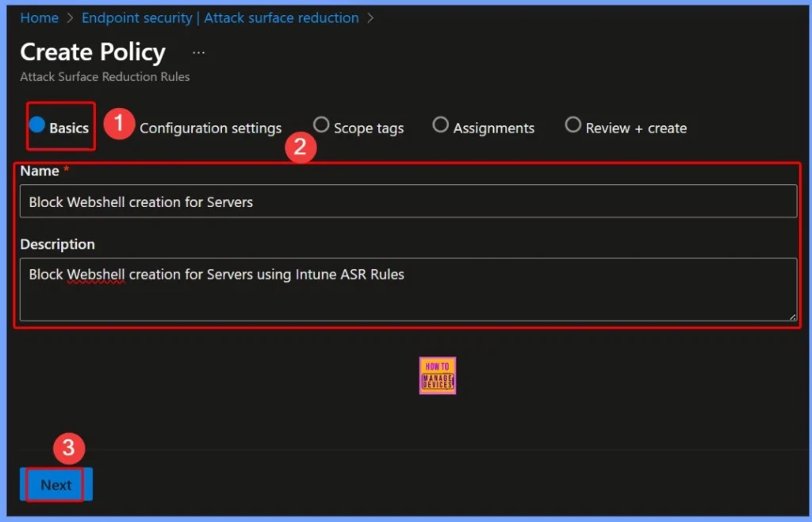Click the Description box resize handle

pos(791,316)
